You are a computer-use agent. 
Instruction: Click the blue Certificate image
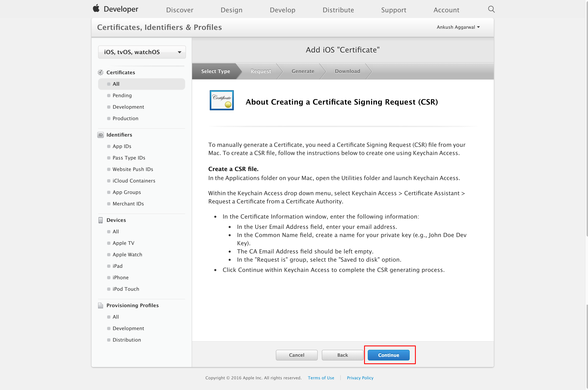pyautogui.click(x=222, y=100)
